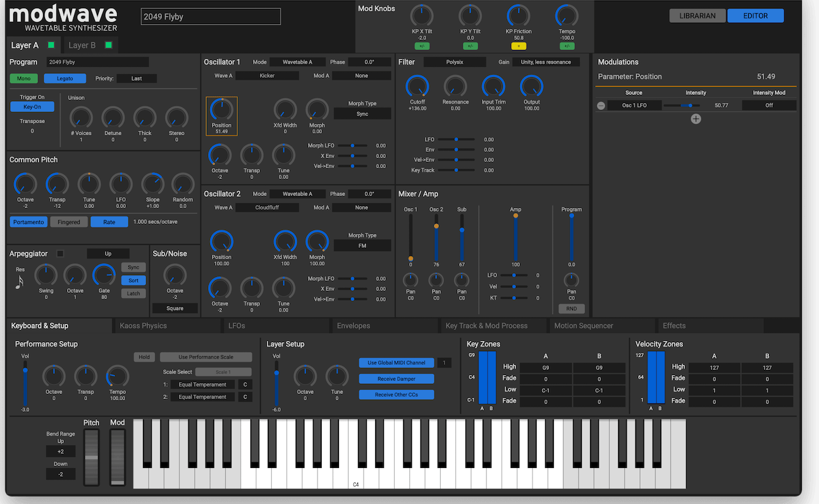Click the Osc 2 mixer level slider
The image size is (819, 504).
(436, 238)
